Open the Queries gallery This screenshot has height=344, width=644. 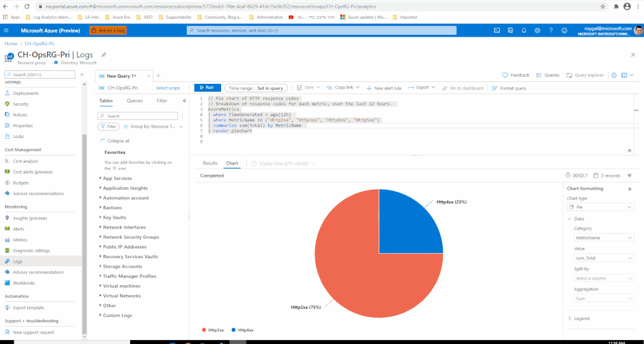(548, 76)
